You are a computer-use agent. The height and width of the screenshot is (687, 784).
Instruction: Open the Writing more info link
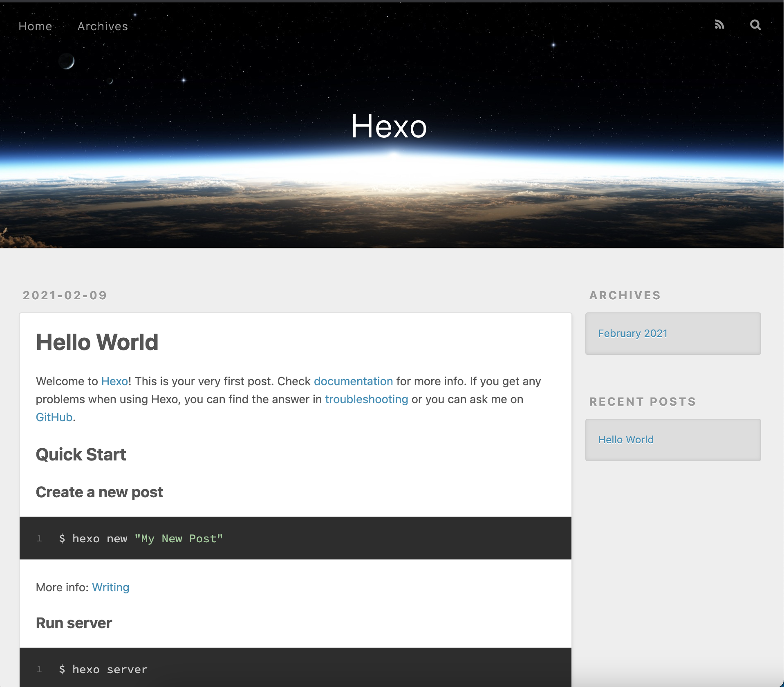click(x=111, y=587)
